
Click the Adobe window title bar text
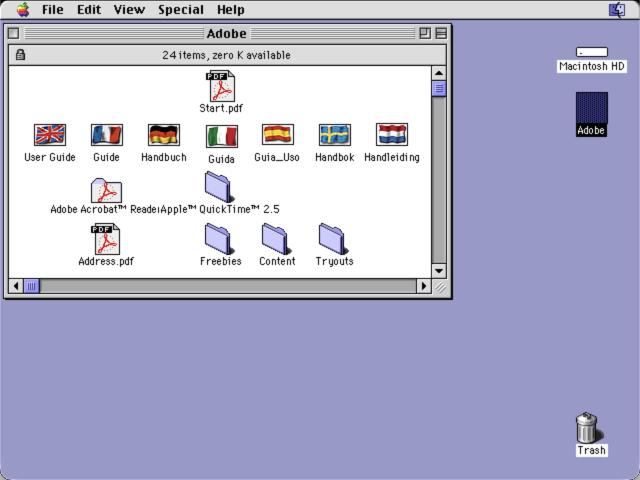[227, 33]
